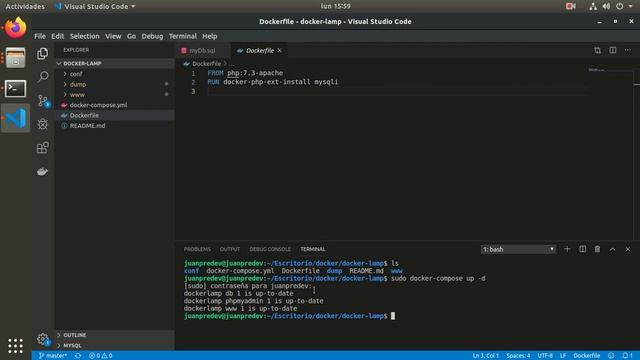Collapse the DOCKER-LAMP folder section

[x=115, y=63]
